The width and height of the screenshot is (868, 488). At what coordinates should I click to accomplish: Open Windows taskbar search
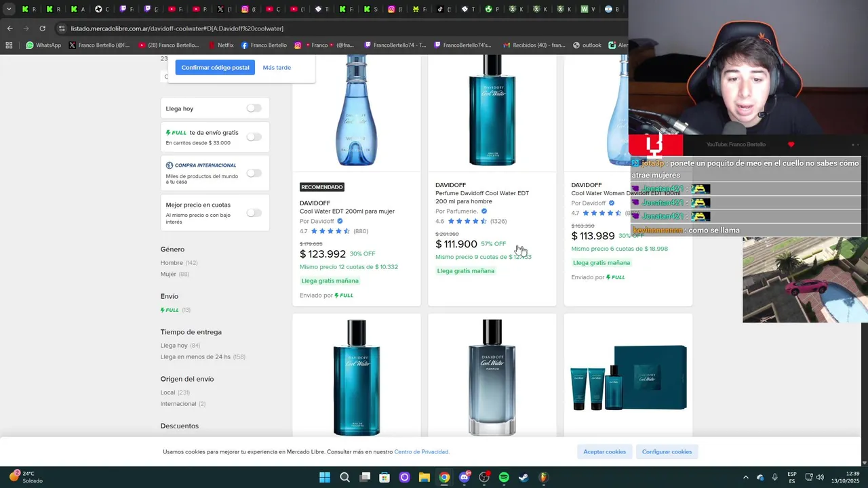click(344, 477)
